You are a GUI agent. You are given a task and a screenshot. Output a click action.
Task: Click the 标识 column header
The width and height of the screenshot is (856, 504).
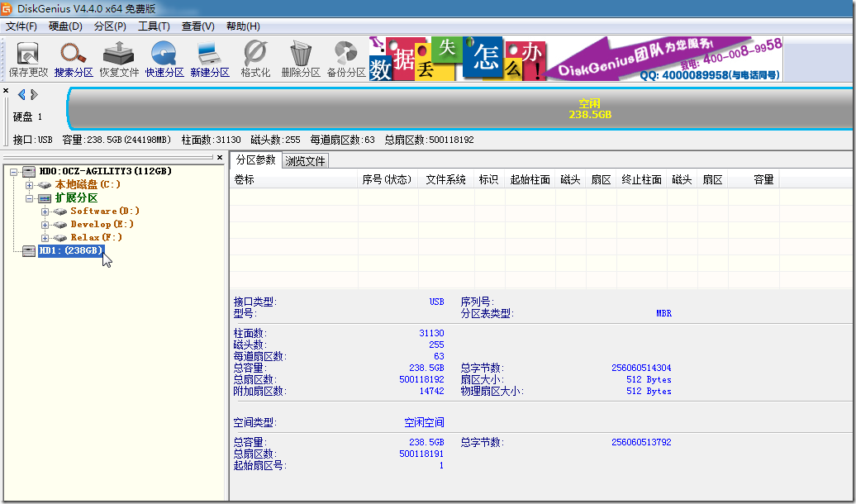tap(489, 179)
